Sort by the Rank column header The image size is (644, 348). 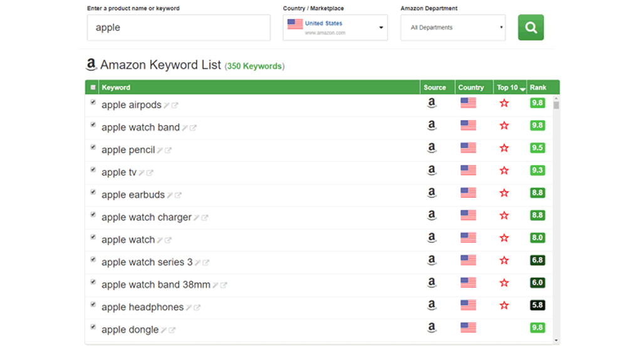(538, 88)
